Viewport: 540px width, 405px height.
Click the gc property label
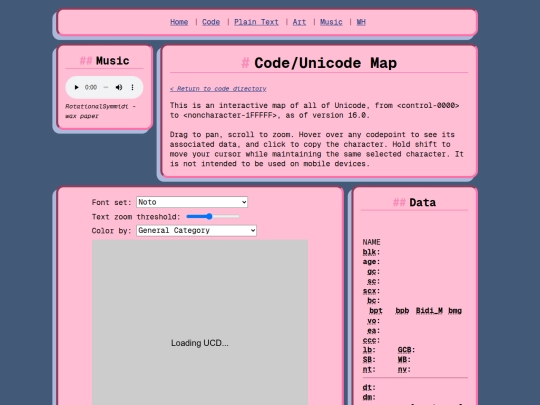(373, 272)
